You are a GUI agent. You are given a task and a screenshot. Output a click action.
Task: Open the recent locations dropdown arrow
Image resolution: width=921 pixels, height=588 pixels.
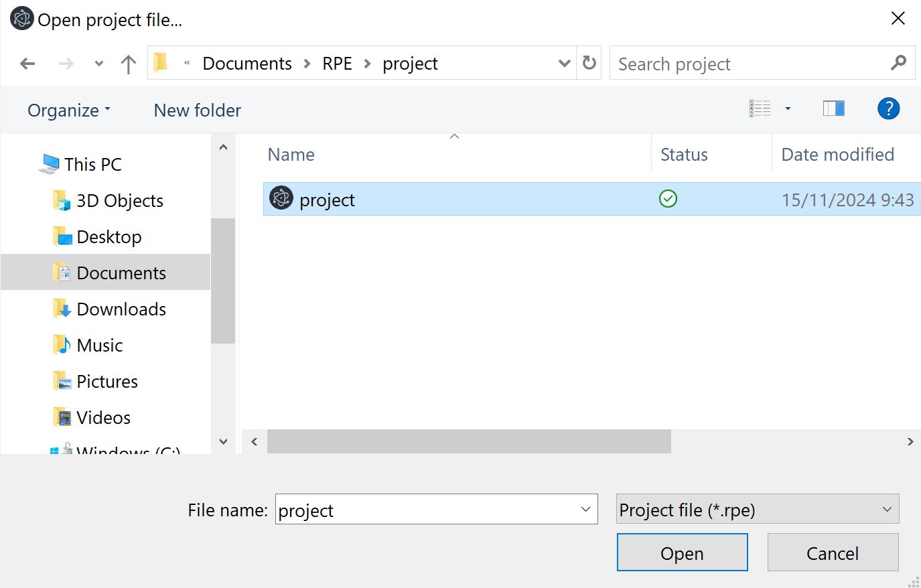pos(99,64)
